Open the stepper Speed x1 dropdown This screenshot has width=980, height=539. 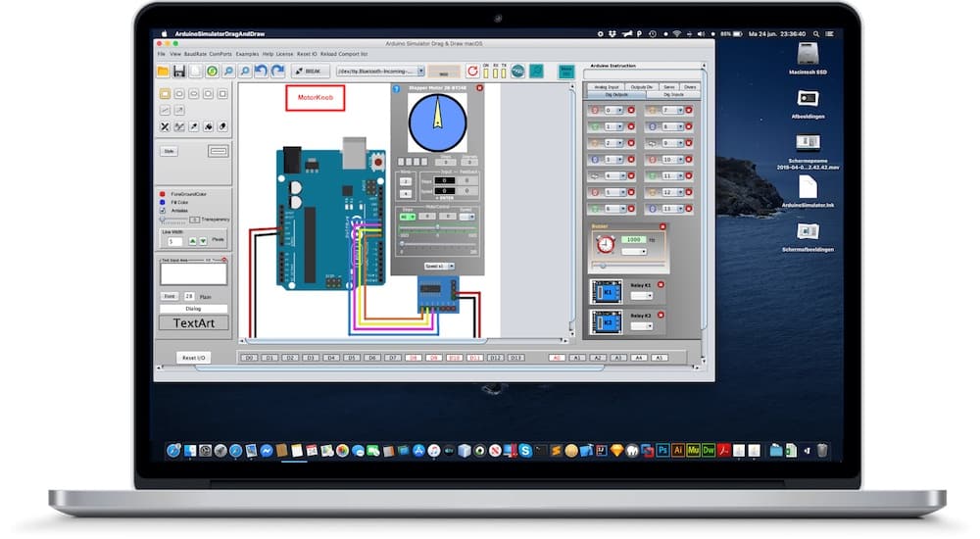(x=439, y=267)
